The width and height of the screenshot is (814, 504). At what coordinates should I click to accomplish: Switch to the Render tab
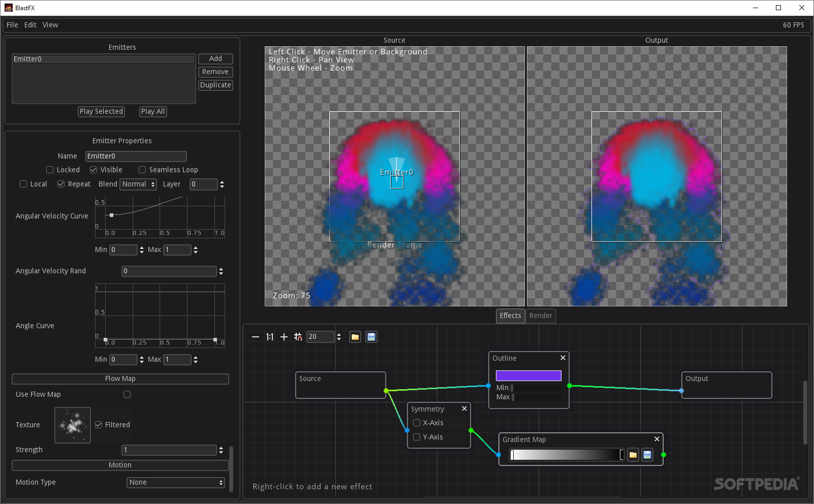pyautogui.click(x=541, y=316)
